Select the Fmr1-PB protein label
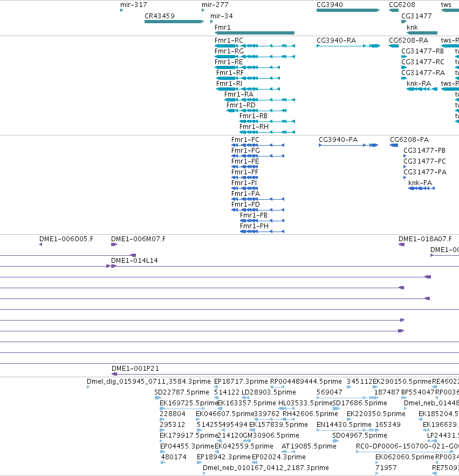Viewport: 459px width, 476px height. coord(254,215)
